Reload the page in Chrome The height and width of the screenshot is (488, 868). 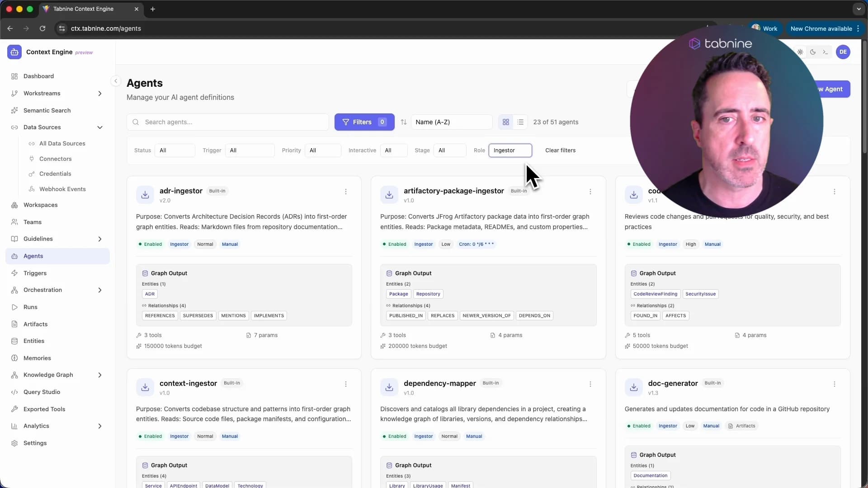tap(42, 28)
